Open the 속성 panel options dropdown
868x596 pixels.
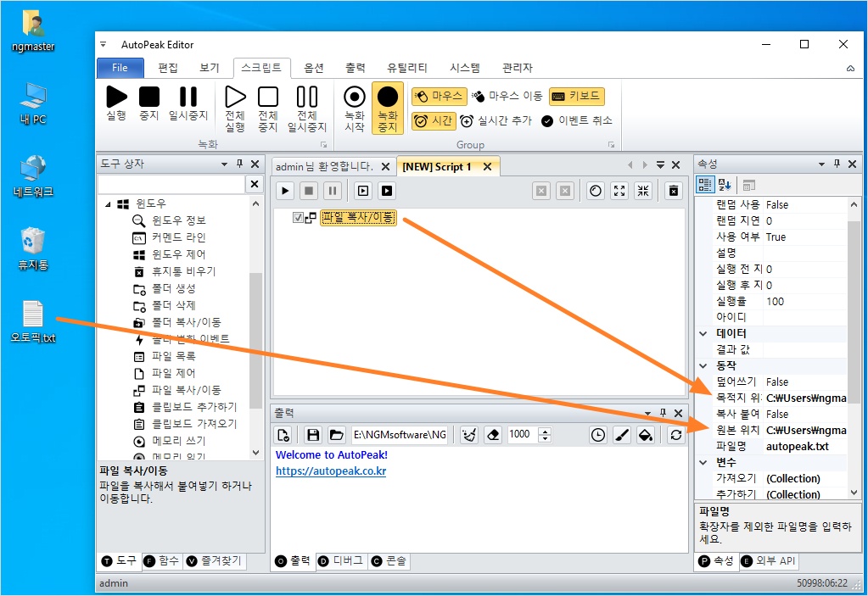tap(821, 164)
